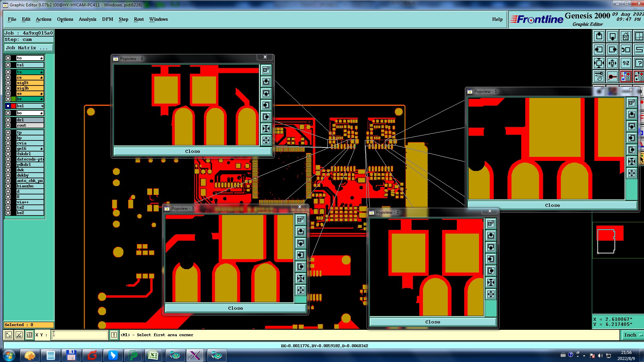Image resolution: width=644 pixels, height=362 pixels.
Task: Enable the drl layer checkbox
Action: (x=8, y=120)
